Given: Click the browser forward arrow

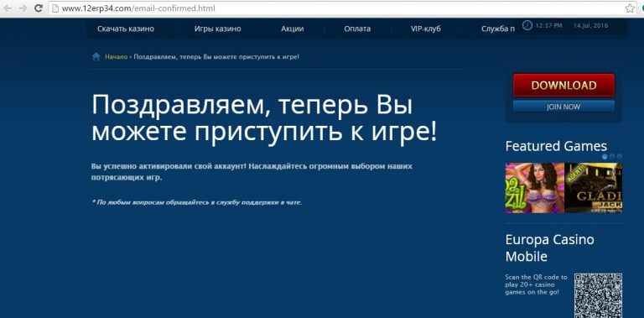Looking at the screenshot, I should (23, 8).
